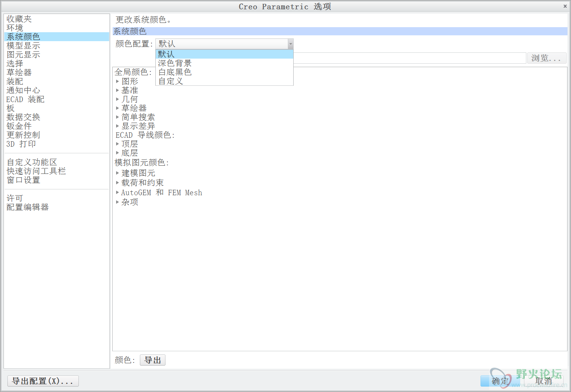Choose 自定义 color scheme option
Screen dimensions: 571x392
pyautogui.click(x=224, y=81)
